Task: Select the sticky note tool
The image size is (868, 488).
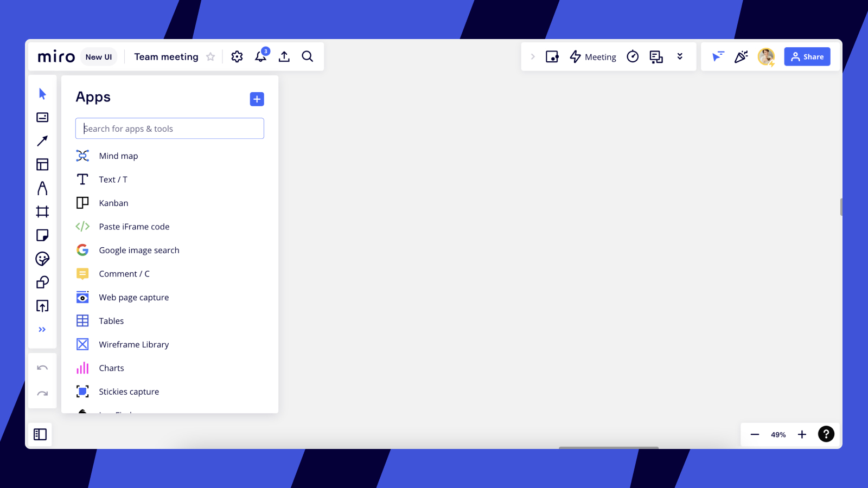Action: (42, 235)
